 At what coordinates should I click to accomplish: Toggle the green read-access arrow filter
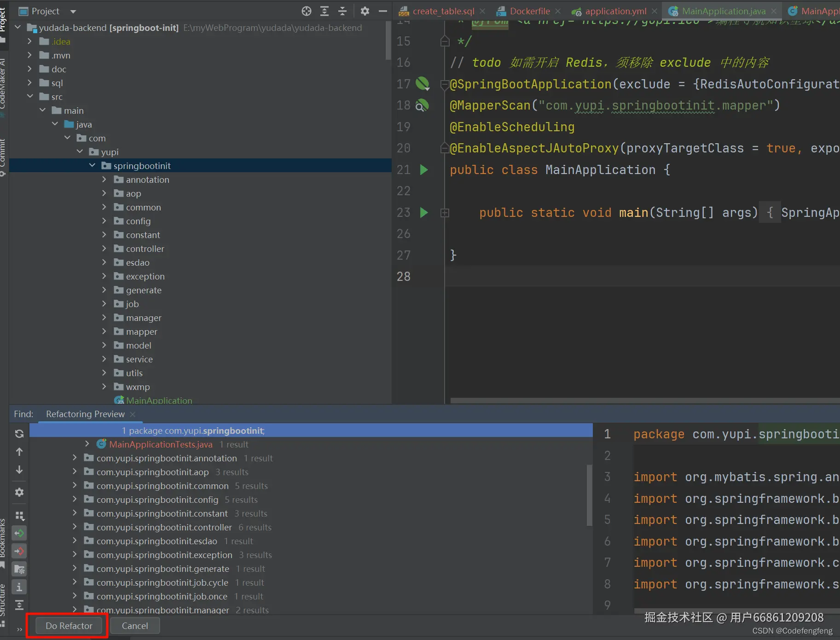point(19,533)
